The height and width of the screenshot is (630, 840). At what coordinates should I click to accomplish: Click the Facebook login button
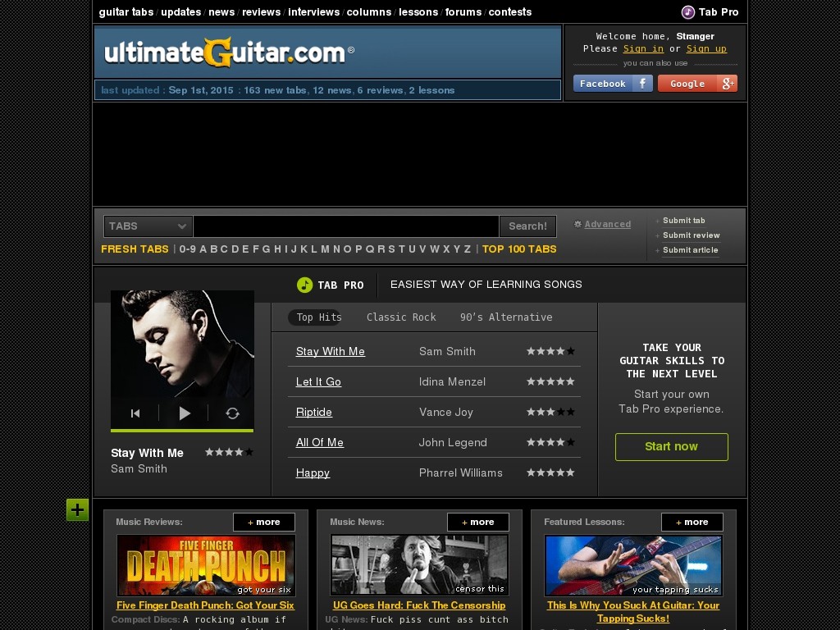[613, 84]
